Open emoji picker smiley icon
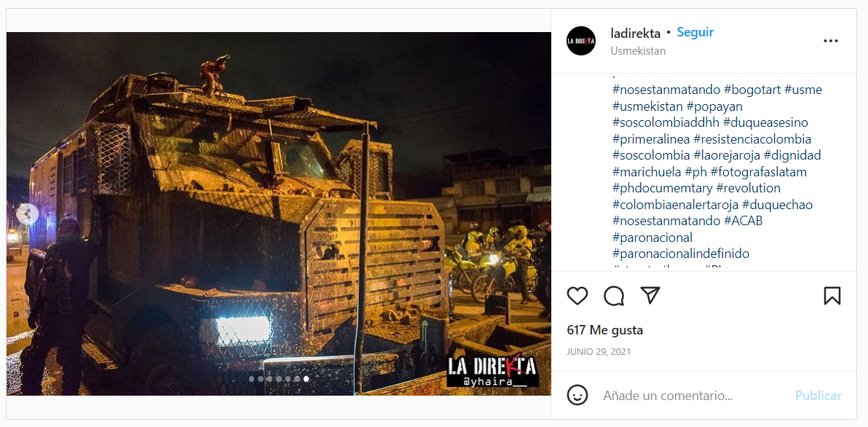Image resolution: width=868 pixels, height=427 pixels. click(x=577, y=396)
